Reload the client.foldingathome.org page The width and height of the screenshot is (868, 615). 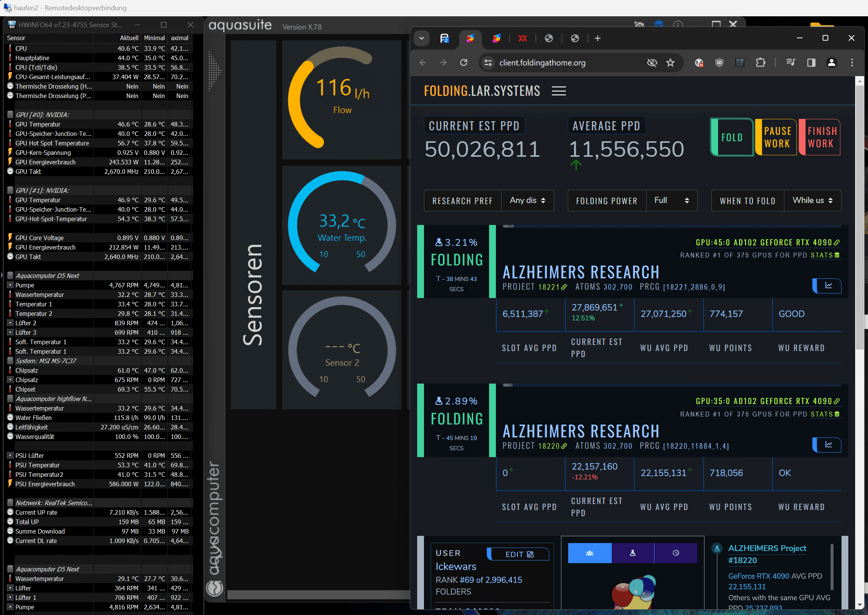point(464,62)
